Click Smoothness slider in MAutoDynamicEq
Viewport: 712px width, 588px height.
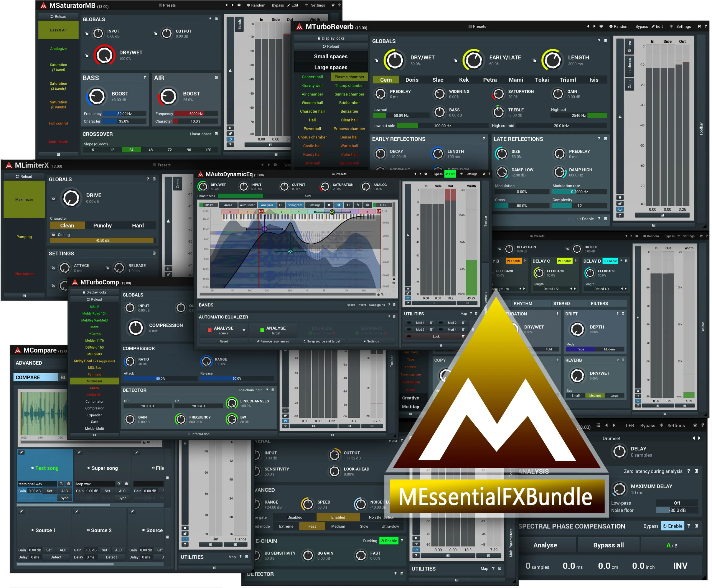[308, 196]
